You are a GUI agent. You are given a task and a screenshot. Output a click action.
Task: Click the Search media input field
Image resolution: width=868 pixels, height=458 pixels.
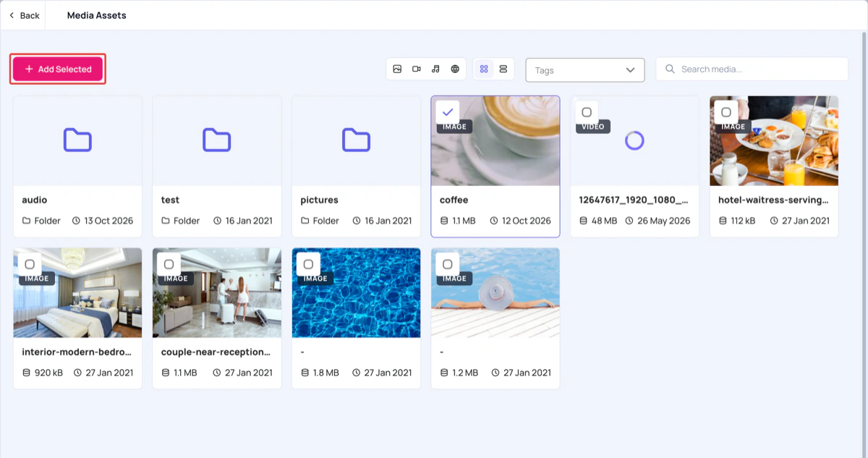click(x=752, y=69)
